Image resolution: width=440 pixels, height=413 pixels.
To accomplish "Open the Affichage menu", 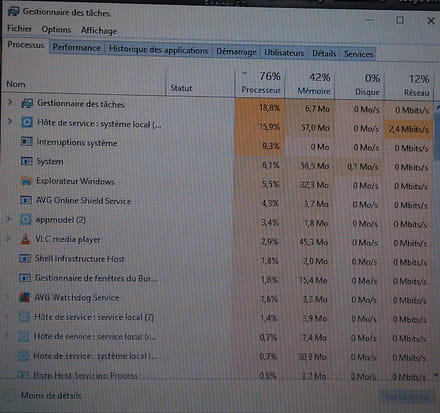I will pos(99,30).
